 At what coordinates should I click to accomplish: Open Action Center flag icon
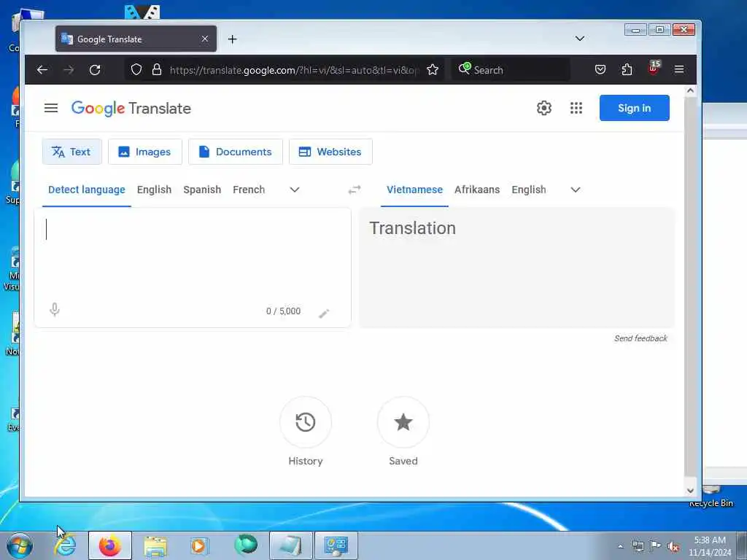point(656,545)
